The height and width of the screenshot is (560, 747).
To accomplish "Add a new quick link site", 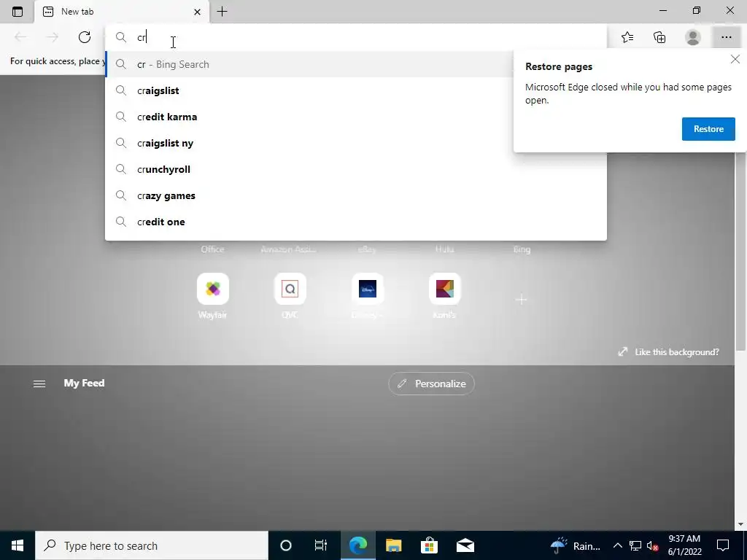I will click(x=521, y=300).
